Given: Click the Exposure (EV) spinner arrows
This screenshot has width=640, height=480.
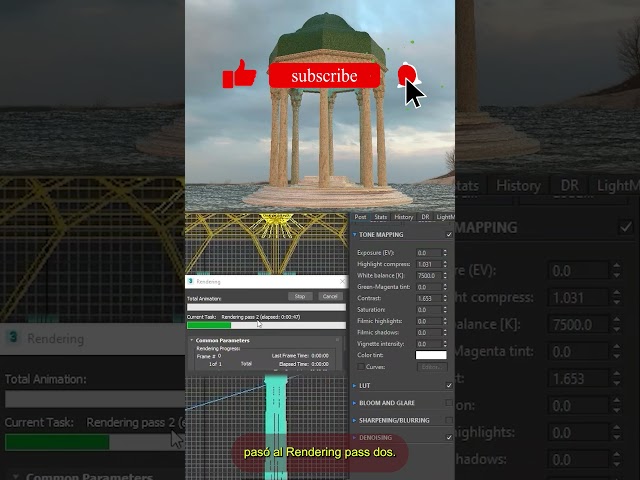Looking at the screenshot, I should point(445,253).
